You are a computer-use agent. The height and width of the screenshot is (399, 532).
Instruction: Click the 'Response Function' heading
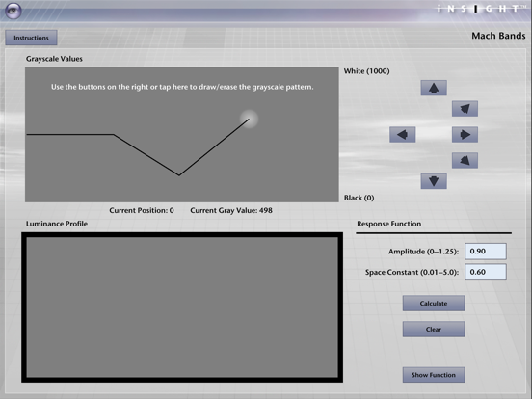pyautogui.click(x=388, y=224)
